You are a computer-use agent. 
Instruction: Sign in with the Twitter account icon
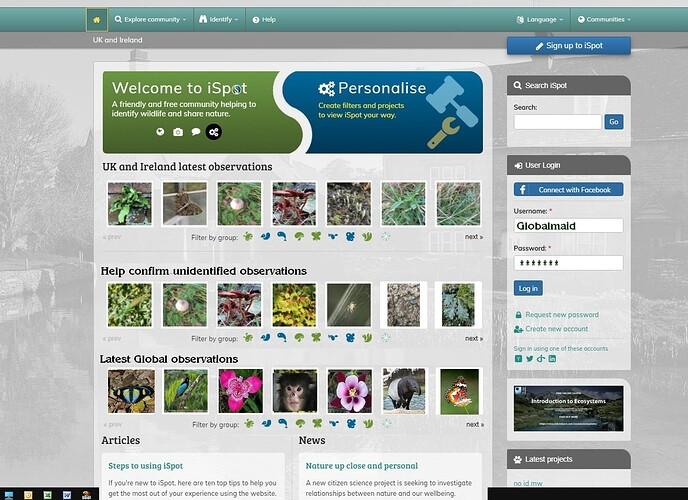(x=530, y=358)
